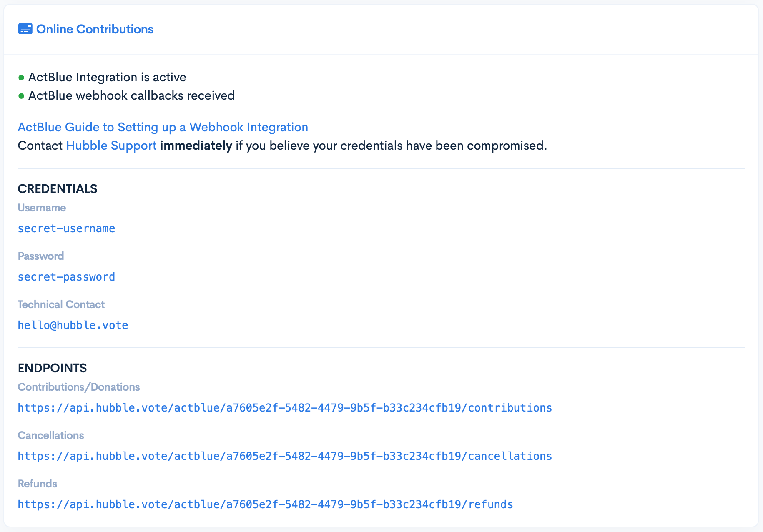This screenshot has height=532, width=763.
Task: Copy the contributions endpoint URL
Action: click(285, 408)
